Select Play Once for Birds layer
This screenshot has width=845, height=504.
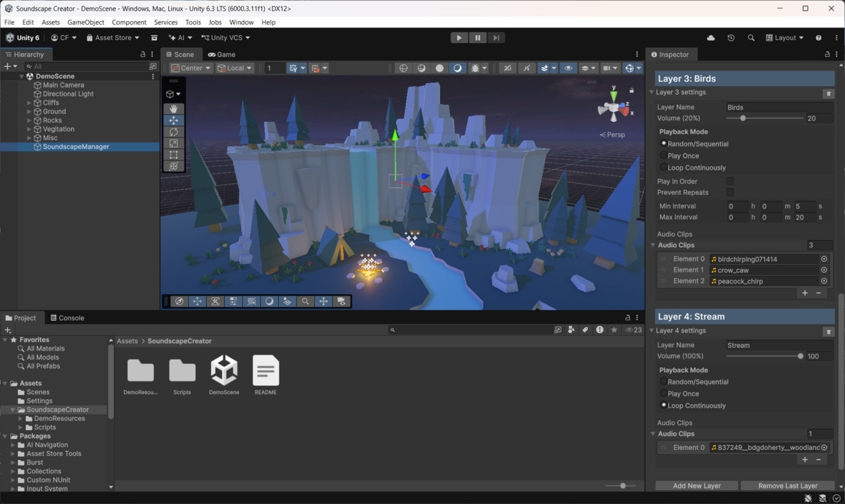click(x=663, y=156)
